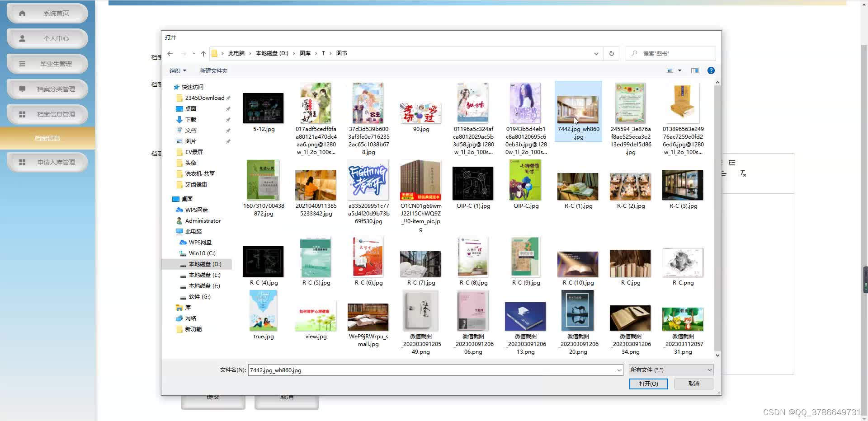Click the Back arrow in file dialog
Image resolution: width=868 pixels, height=421 pixels.
170,53
